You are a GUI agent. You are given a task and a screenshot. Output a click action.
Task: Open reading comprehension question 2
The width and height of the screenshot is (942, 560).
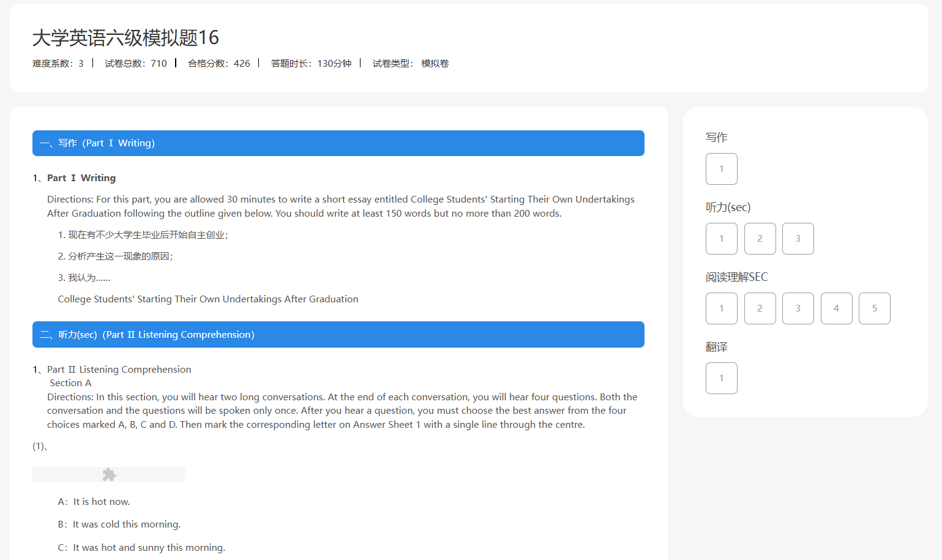[x=760, y=308]
